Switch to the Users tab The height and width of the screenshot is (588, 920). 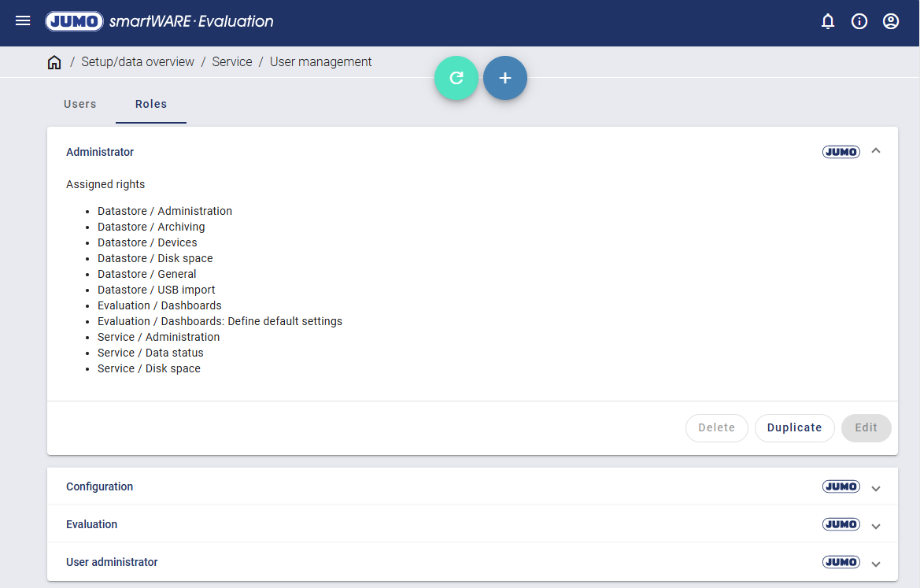pyautogui.click(x=80, y=104)
